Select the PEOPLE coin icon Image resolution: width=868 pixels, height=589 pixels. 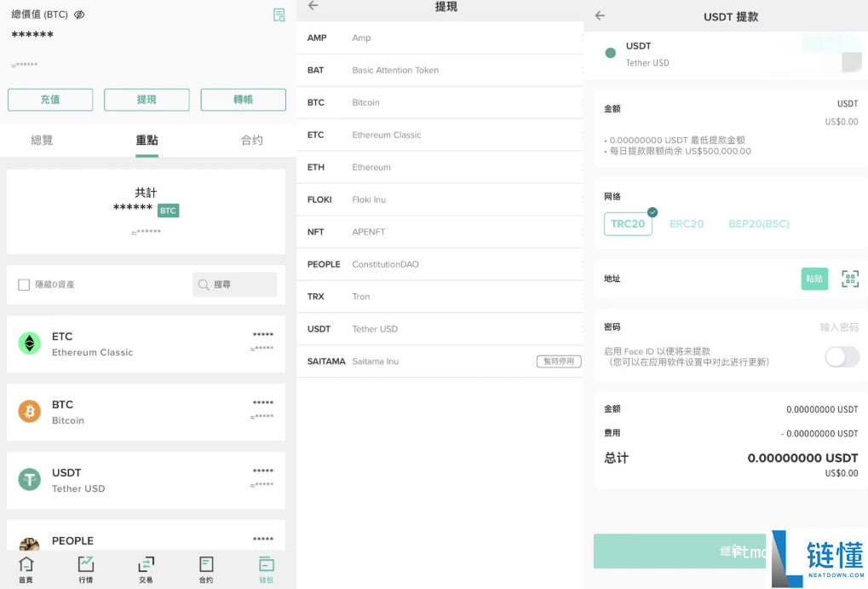(x=29, y=544)
